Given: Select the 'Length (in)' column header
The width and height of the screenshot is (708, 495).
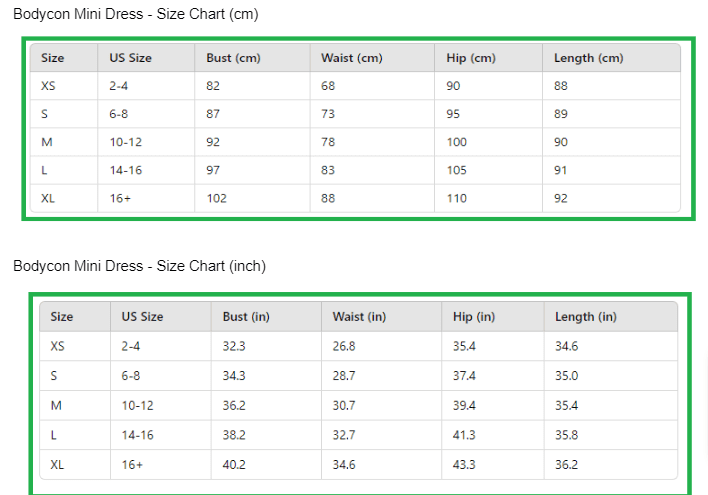Looking at the screenshot, I should tap(586, 317).
